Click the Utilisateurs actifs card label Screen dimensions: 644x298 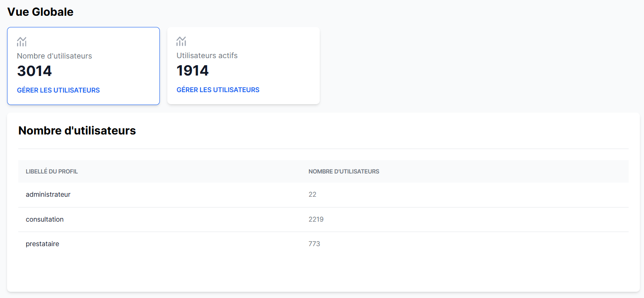tap(207, 56)
